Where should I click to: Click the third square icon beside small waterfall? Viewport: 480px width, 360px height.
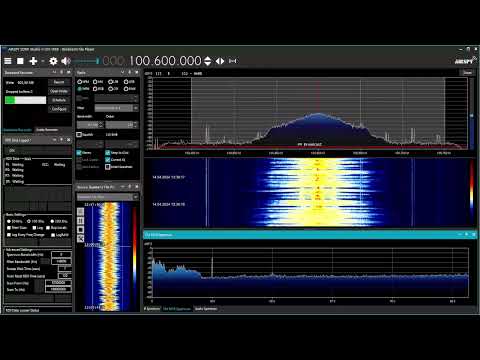point(80,230)
